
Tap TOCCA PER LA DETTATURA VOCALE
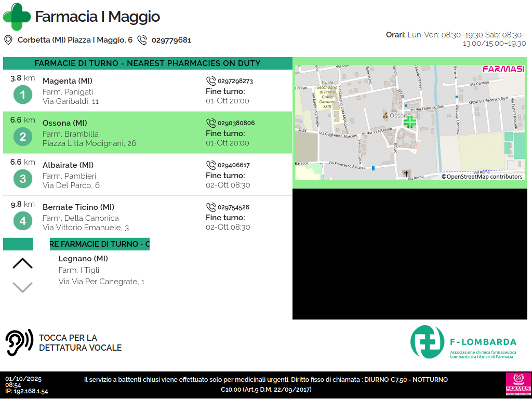80,343
